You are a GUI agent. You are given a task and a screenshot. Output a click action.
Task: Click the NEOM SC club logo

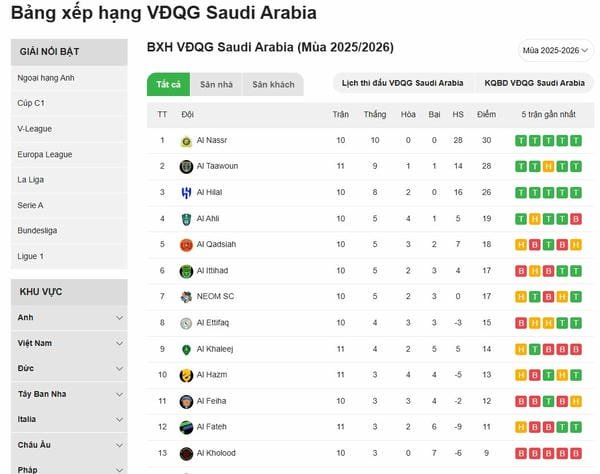tap(186, 297)
